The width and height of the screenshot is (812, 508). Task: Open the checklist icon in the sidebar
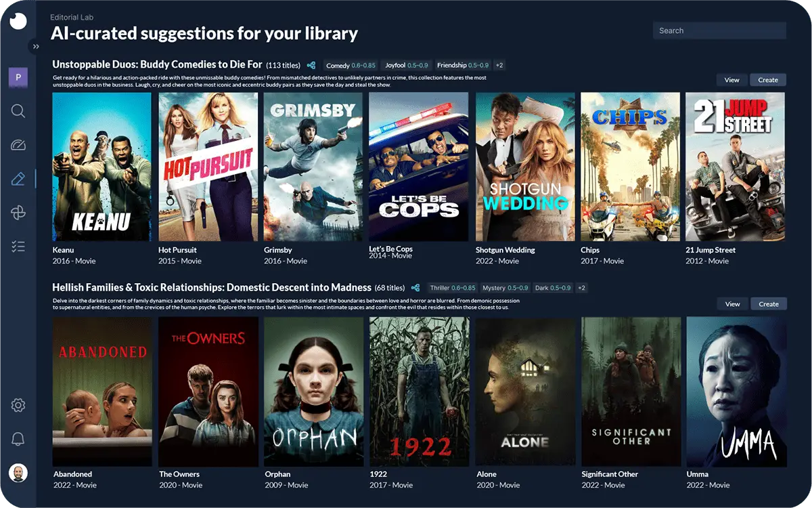(18, 247)
